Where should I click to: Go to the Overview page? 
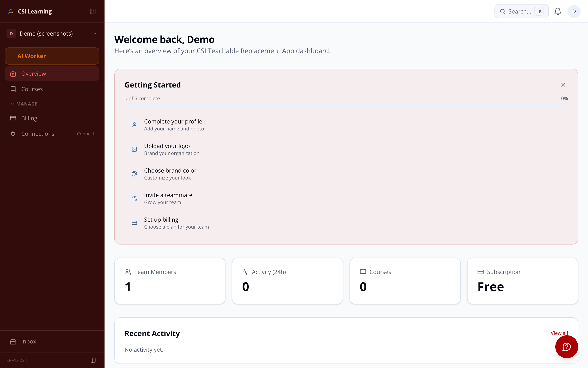[52, 74]
